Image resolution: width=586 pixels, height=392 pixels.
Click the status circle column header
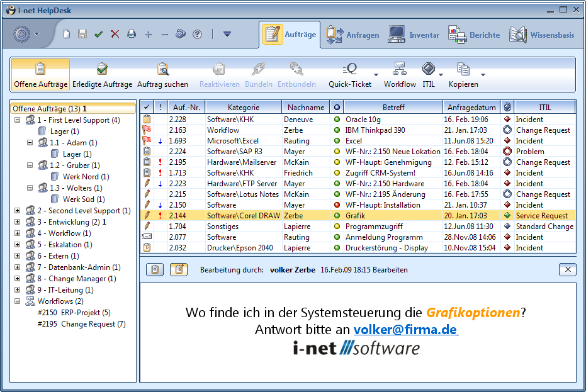(337, 107)
